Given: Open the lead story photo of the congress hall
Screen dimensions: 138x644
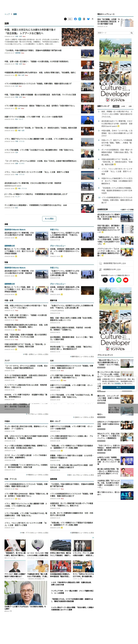Looking at the screenshot, I should [x=78, y=37].
